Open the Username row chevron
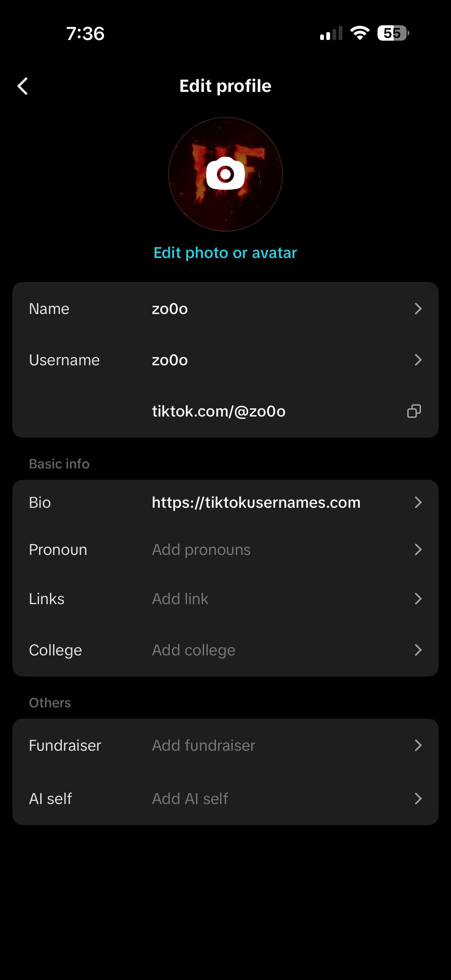Image resolution: width=451 pixels, height=980 pixels. pyautogui.click(x=418, y=360)
